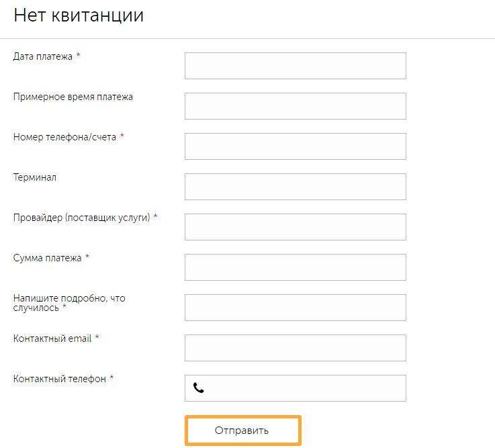This screenshot has height=448, width=495.
Task: Focus the Контактный email input box
Action: [x=295, y=348]
